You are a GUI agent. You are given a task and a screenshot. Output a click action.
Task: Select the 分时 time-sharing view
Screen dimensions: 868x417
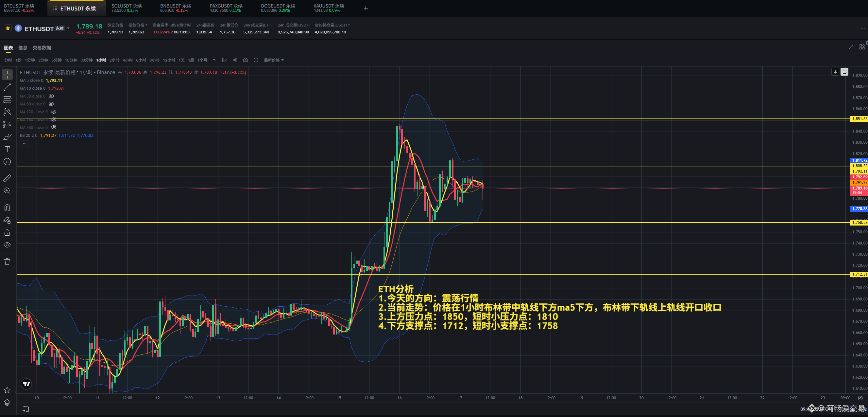click(8, 60)
